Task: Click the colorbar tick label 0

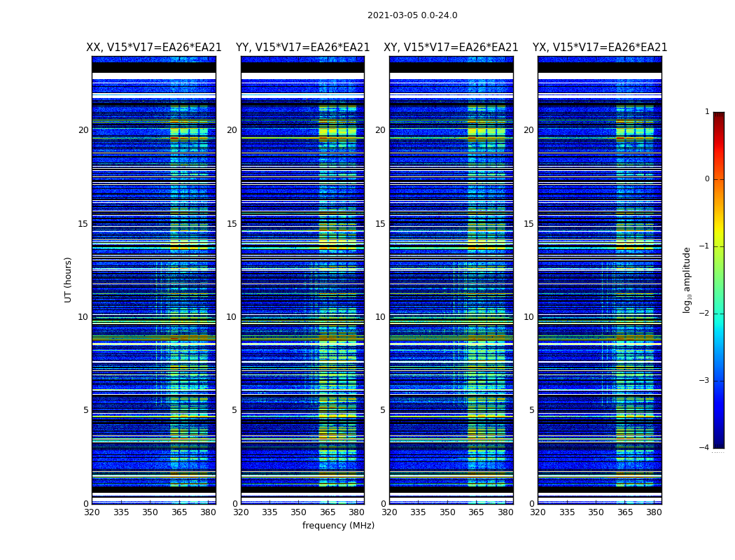Action: (x=707, y=179)
